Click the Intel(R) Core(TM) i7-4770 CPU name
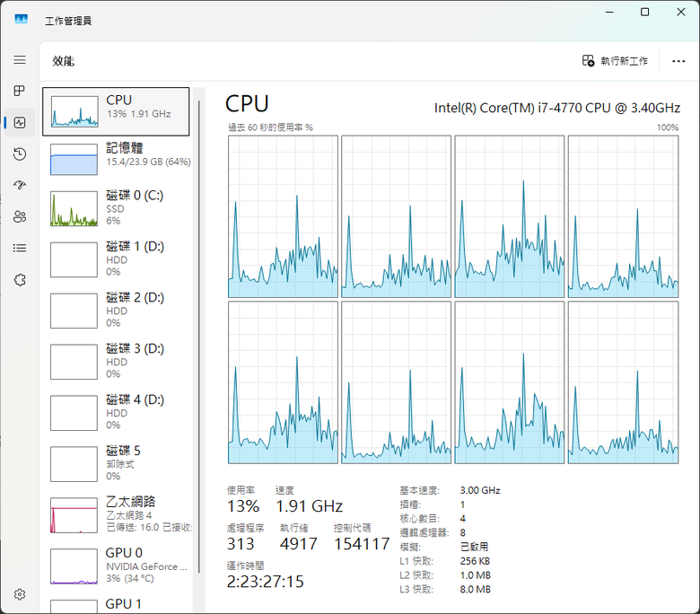Image resolution: width=700 pixels, height=614 pixels. point(557,108)
